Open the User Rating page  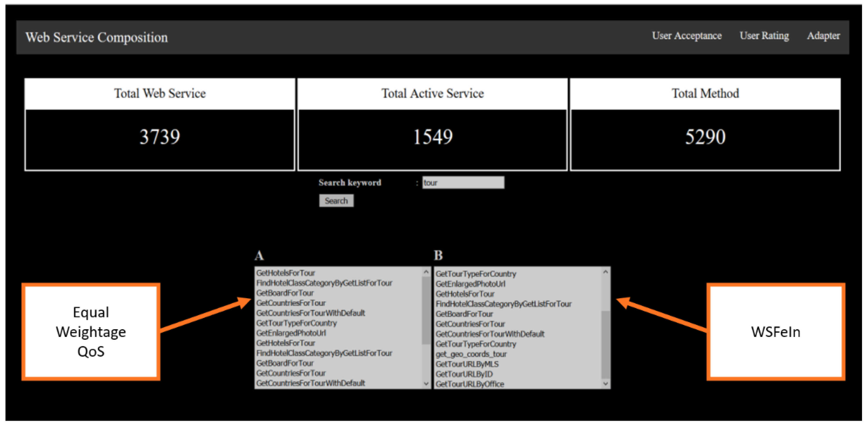[x=764, y=36]
